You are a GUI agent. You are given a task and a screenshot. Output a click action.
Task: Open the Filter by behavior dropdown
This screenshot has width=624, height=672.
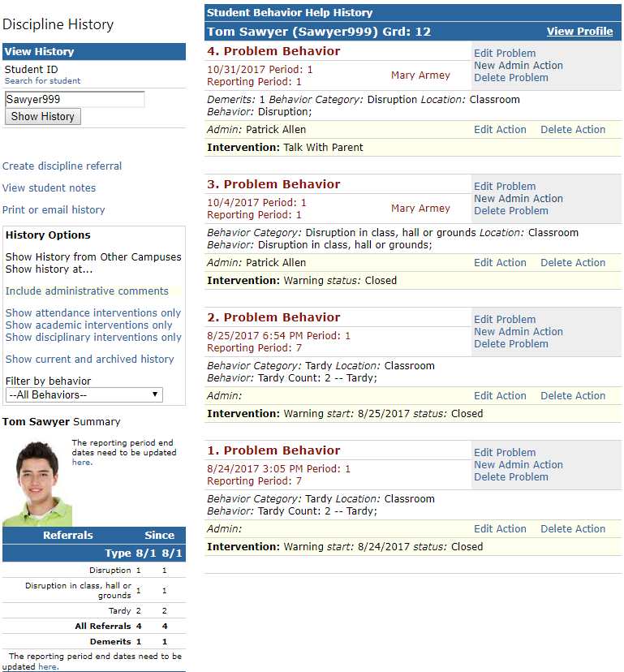pos(84,394)
